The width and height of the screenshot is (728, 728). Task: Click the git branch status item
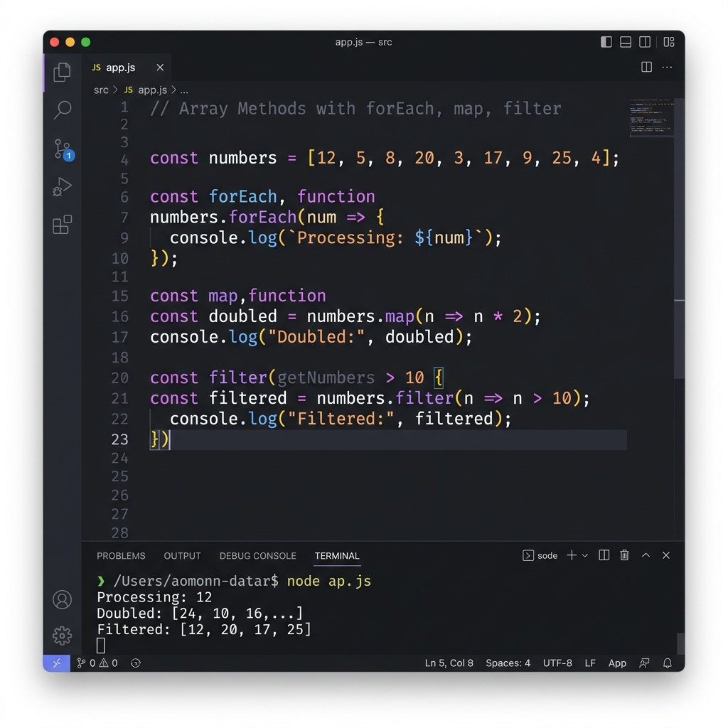(86, 663)
